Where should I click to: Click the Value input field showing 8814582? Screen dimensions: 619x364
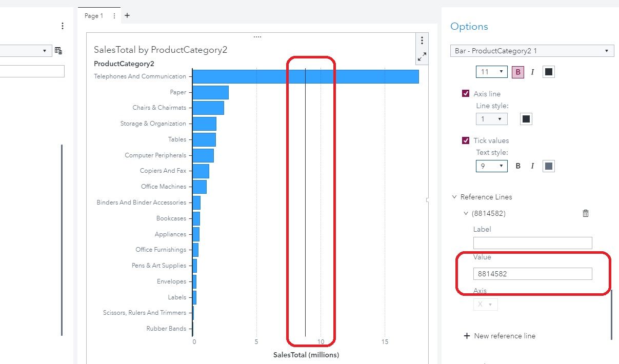tap(532, 273)
